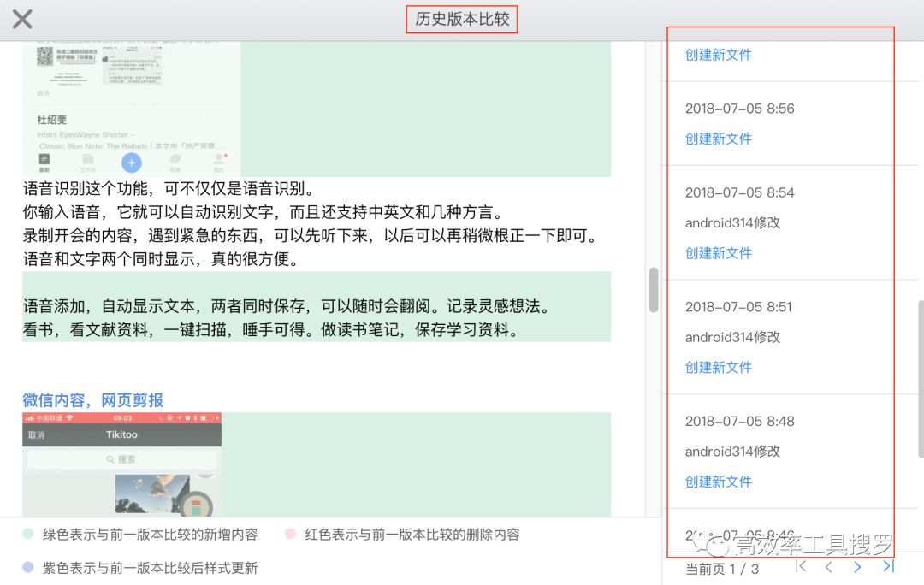Click the red legend dot for deleted content
The height and width of the screenshot is (585, 924).
coord(290,534)
